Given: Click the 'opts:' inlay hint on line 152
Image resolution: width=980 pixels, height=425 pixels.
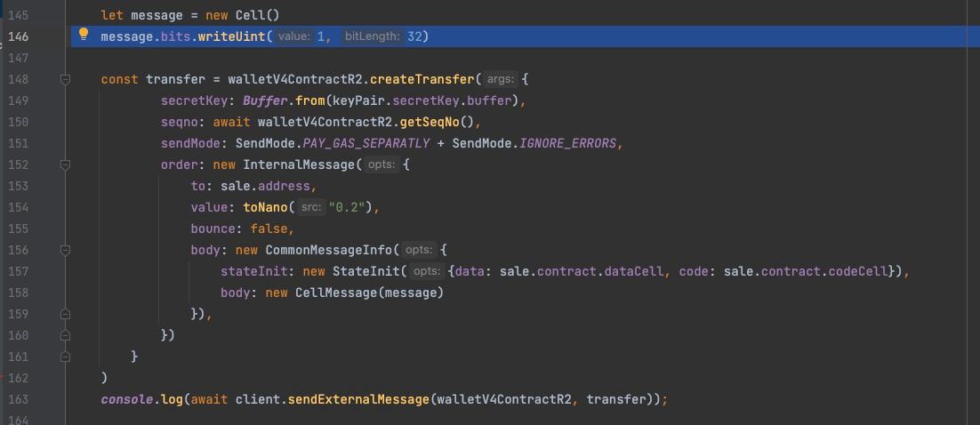Looking at the screenshot, I should pyautogui.click(x=381, y=164).
